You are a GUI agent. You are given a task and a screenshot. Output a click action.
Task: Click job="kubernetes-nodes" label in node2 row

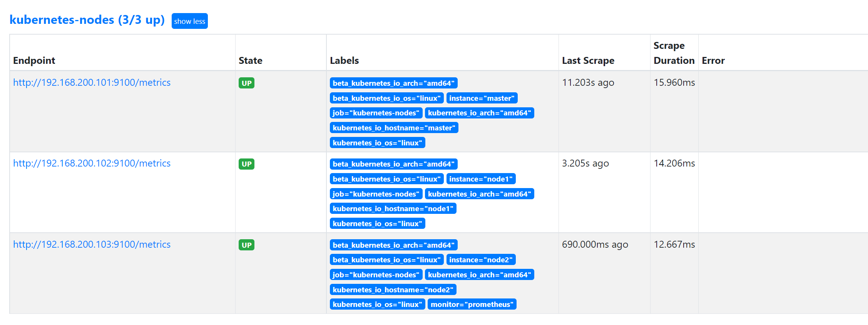tap(376, 275)
